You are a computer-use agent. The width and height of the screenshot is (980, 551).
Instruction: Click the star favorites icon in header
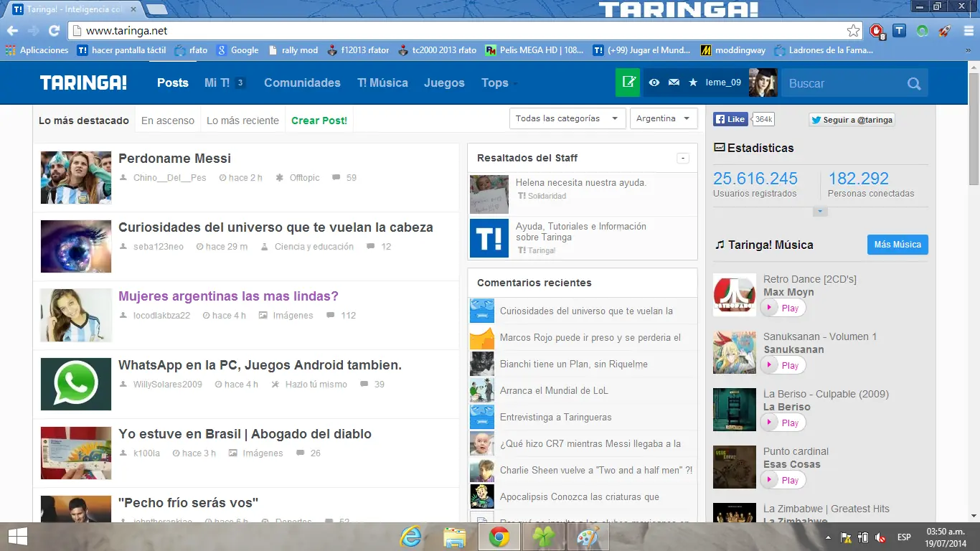pyautogui.click(x=693, y=83)
